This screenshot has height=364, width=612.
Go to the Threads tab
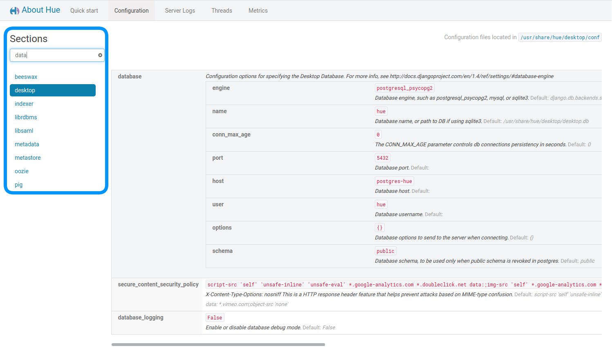[x=222, y=11]
